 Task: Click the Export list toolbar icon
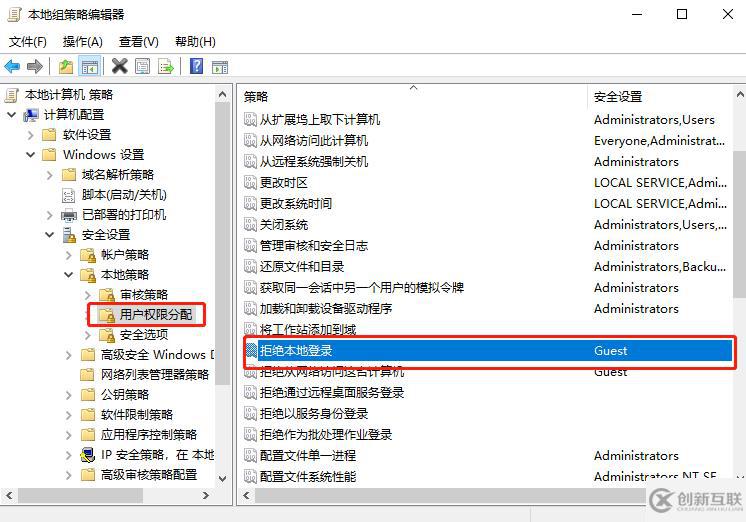tap(166, 66)
